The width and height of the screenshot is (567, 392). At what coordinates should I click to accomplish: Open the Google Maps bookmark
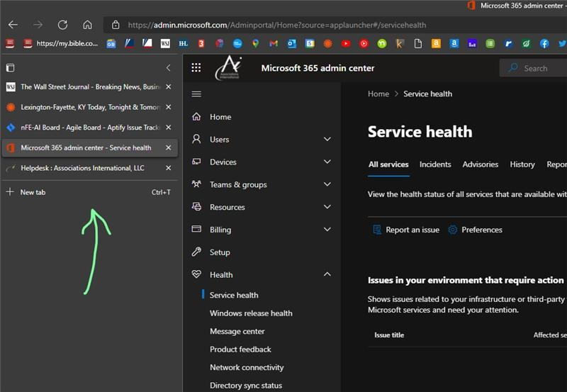point(256,43)
